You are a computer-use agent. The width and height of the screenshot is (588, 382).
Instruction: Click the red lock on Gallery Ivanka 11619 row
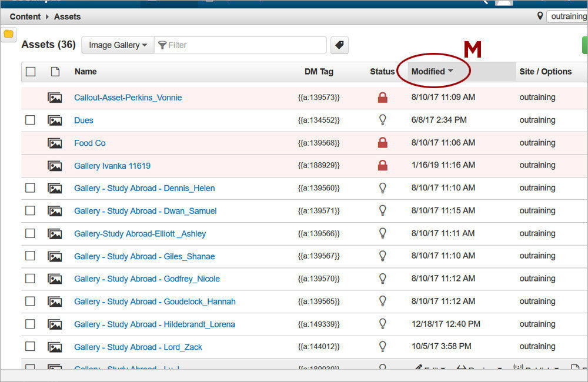pos(383,165)
